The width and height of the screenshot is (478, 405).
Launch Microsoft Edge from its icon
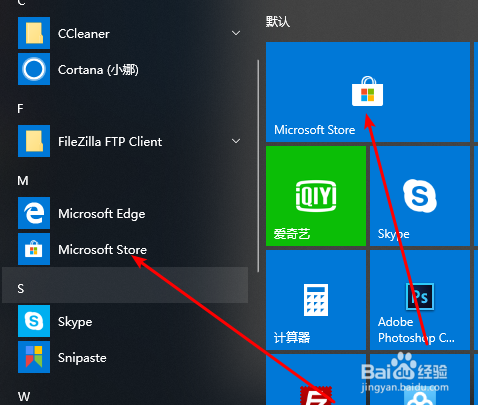click(x=34, y=213)
